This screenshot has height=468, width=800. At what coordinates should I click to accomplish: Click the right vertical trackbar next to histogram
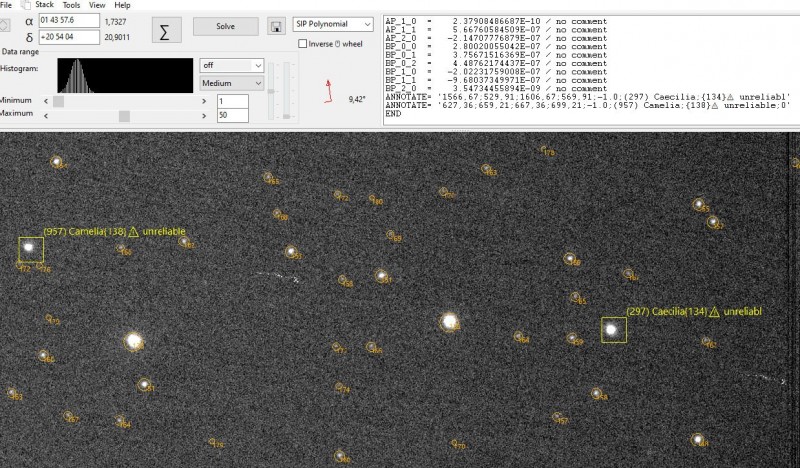point(287,91)
